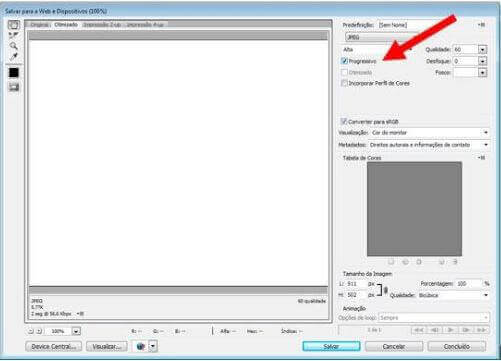This screenshot has width=501, height=361.
Task: Toggle Converter para sRGB checkbox
Action: tap(344, 121)
